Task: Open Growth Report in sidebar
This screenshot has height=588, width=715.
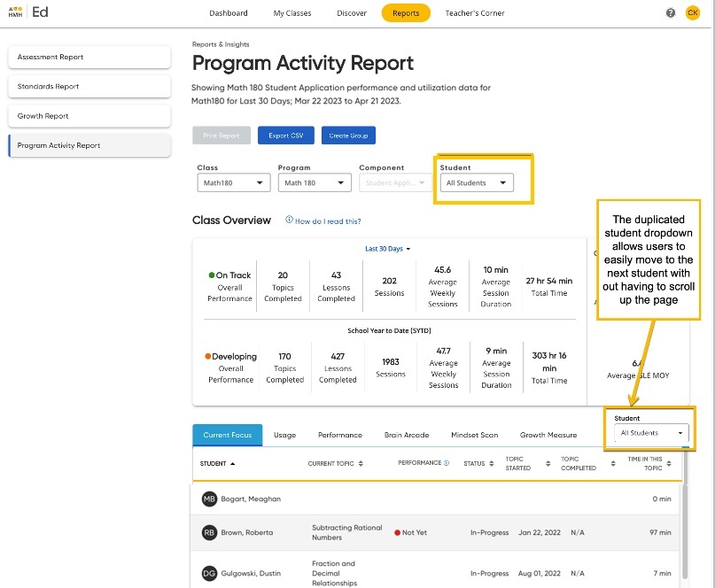Action: (89, 116)
